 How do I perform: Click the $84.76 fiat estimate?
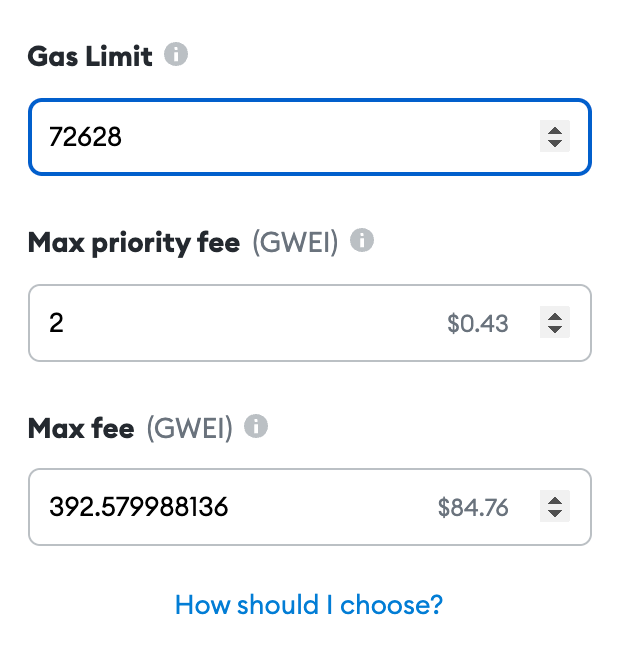click(473, 507)
